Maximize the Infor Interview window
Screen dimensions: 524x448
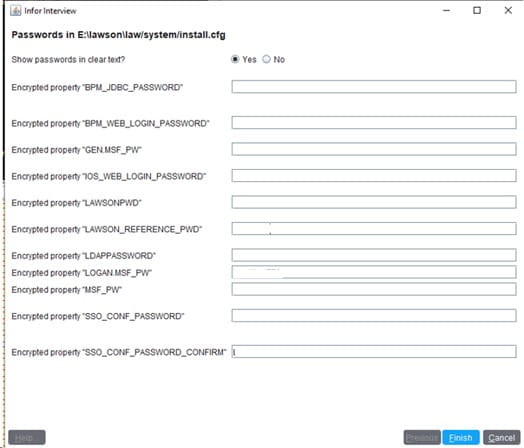[477, 10]
